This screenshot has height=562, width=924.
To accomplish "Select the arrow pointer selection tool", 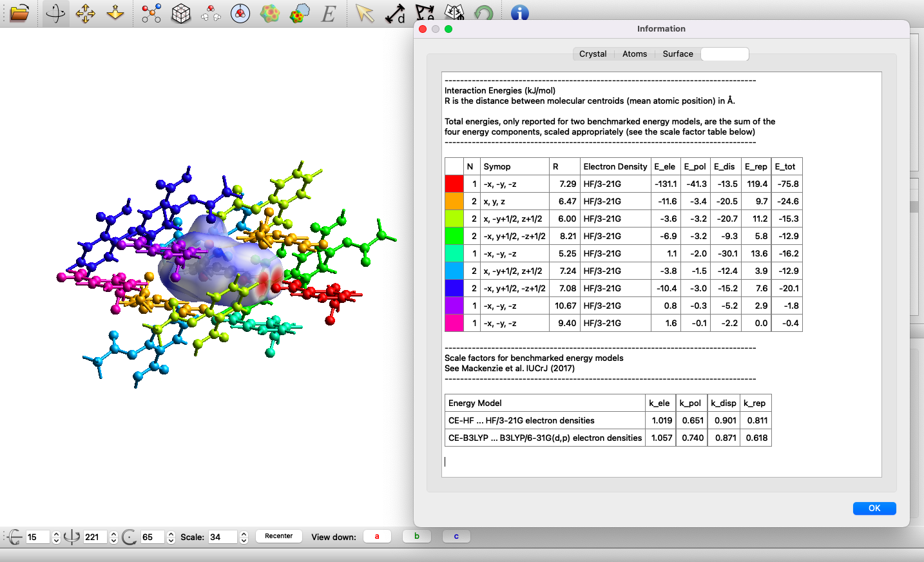I will 365,13.
